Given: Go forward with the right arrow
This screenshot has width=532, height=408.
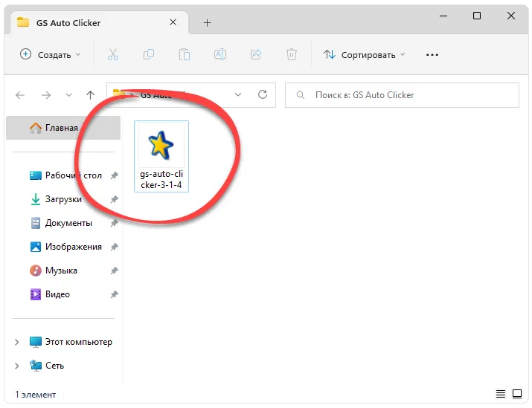Looking at the screenshot, I should 46,95.
